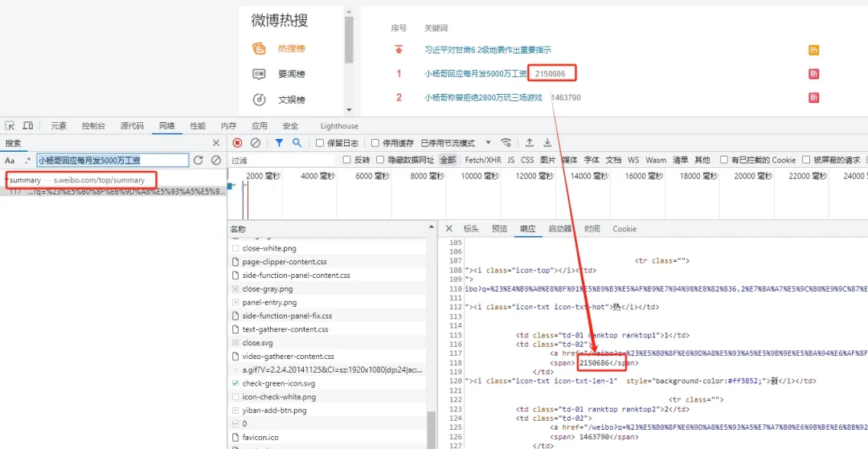Image resolution: width=868 pixels, height=449 pixels.
Task: Filter requests by WS type
Action: pos(633,161)
